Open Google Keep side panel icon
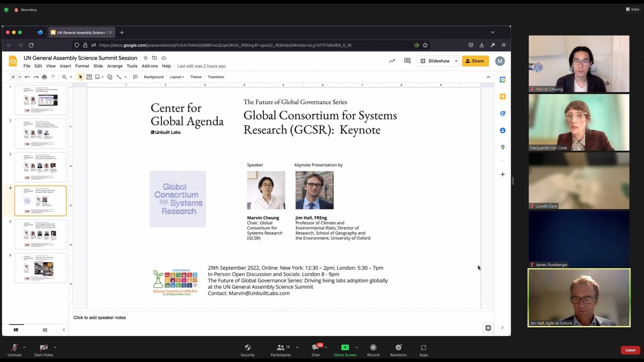Image resolution: width=644 pixels, height=362 pixels. (503, 97)
